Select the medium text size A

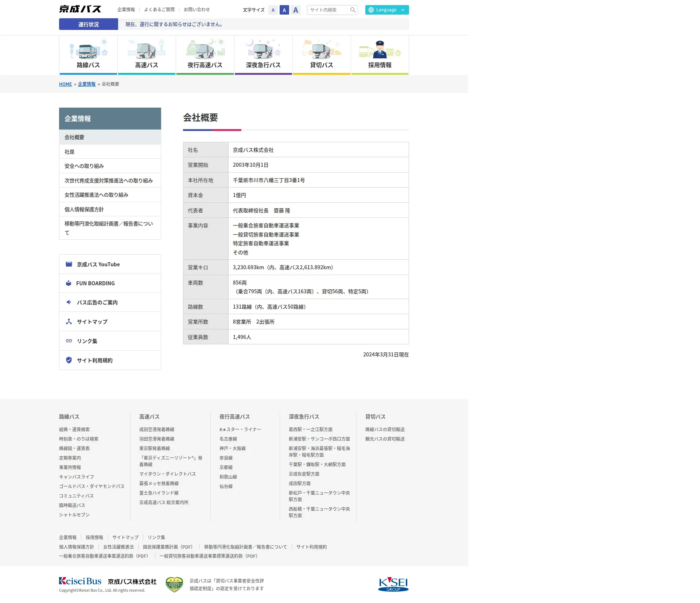284,10
